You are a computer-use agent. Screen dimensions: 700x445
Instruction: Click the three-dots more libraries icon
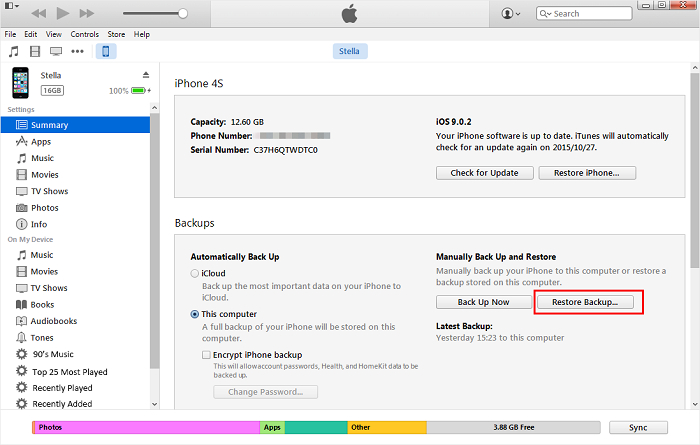tap(77, 51)
